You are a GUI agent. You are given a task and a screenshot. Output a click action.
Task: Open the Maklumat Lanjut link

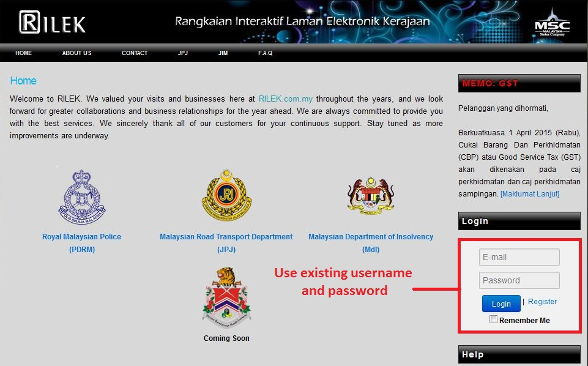530,194
